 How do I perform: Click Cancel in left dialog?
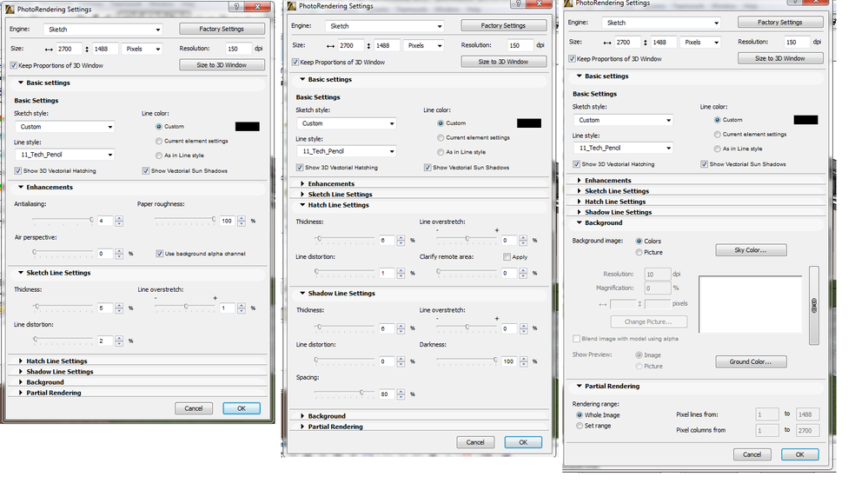pyautogui.click(x=194, y=408)
